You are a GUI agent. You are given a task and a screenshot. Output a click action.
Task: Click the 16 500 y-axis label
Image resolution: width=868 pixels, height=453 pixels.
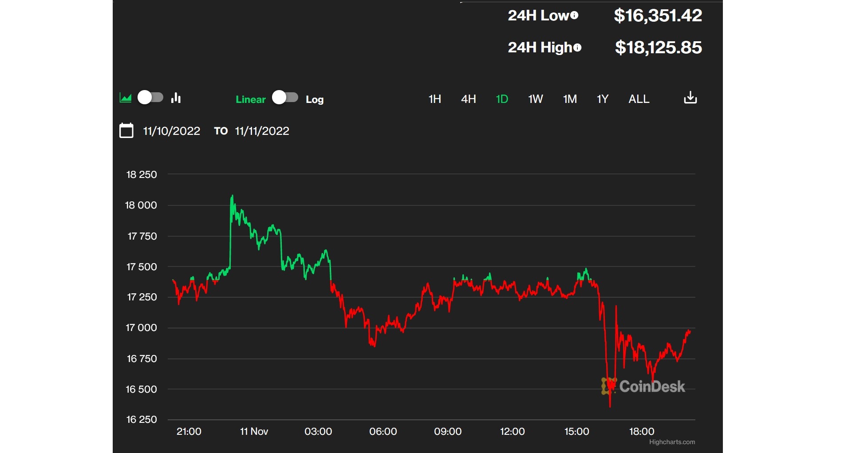(142, 389)
